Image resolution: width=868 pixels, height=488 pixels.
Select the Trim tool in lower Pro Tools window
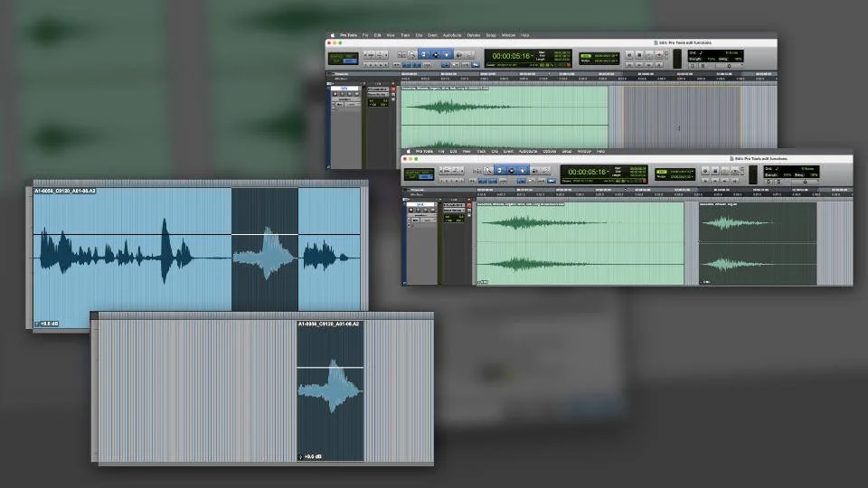pos(499,171)
